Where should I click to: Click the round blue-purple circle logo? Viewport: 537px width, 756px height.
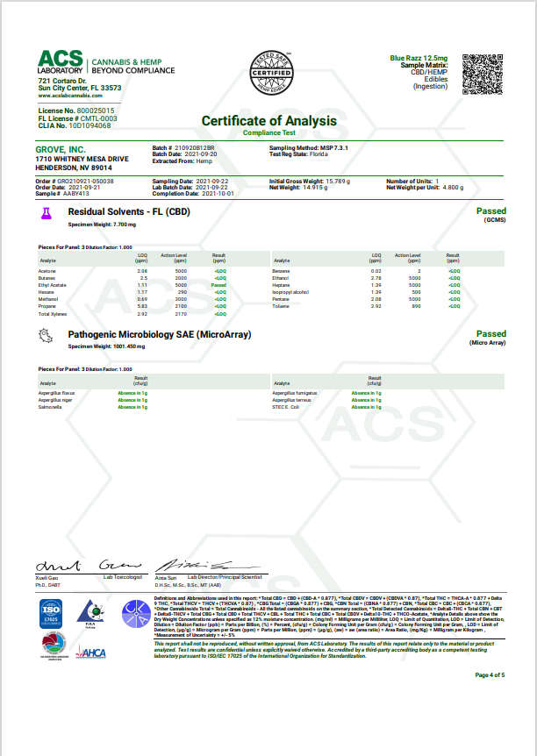click(136, 614)
